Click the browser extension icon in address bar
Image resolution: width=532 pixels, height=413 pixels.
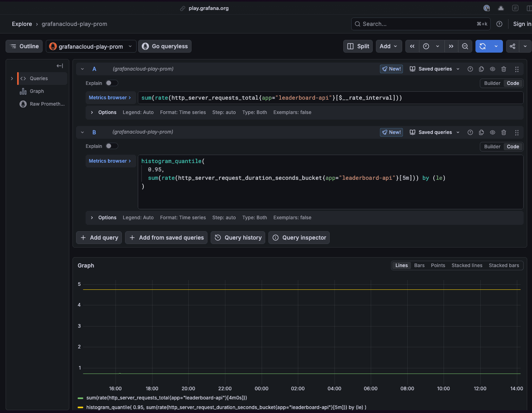[487, 8]
